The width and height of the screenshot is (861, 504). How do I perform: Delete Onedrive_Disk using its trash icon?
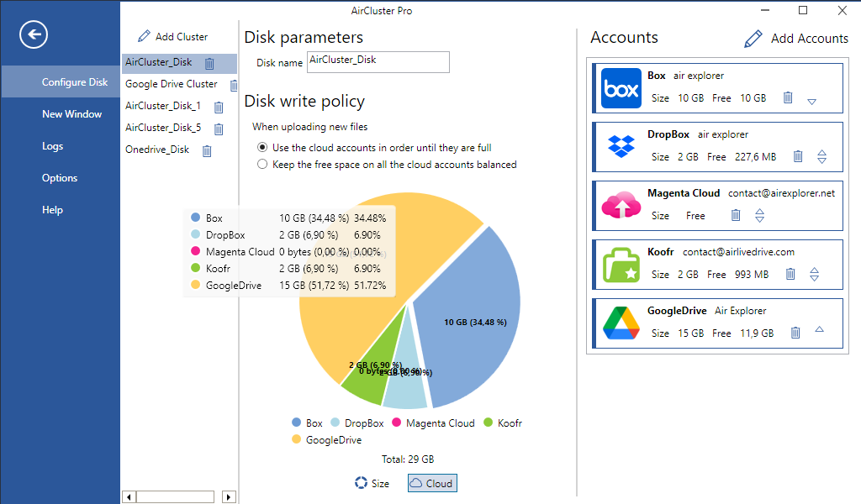207,151
